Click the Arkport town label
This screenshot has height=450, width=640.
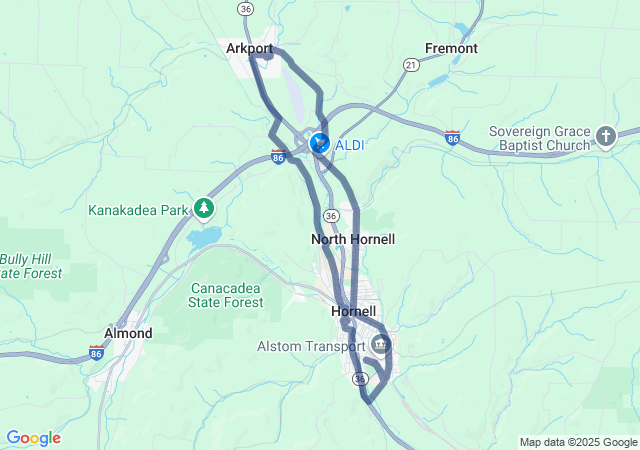[x=249, y=48]
